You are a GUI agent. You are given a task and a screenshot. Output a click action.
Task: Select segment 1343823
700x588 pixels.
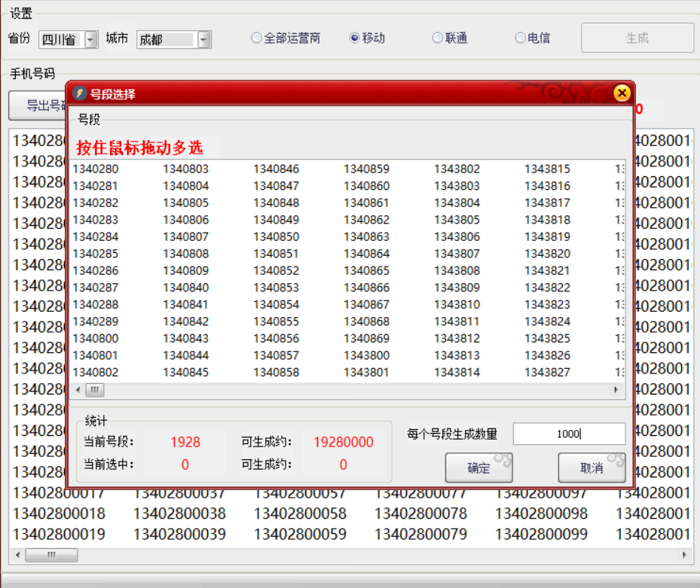click(547, 305)
